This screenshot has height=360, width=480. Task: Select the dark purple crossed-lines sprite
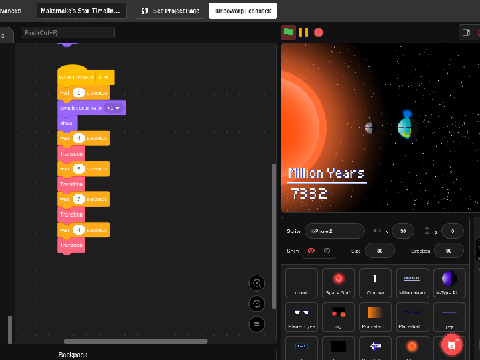pos(412,317)
